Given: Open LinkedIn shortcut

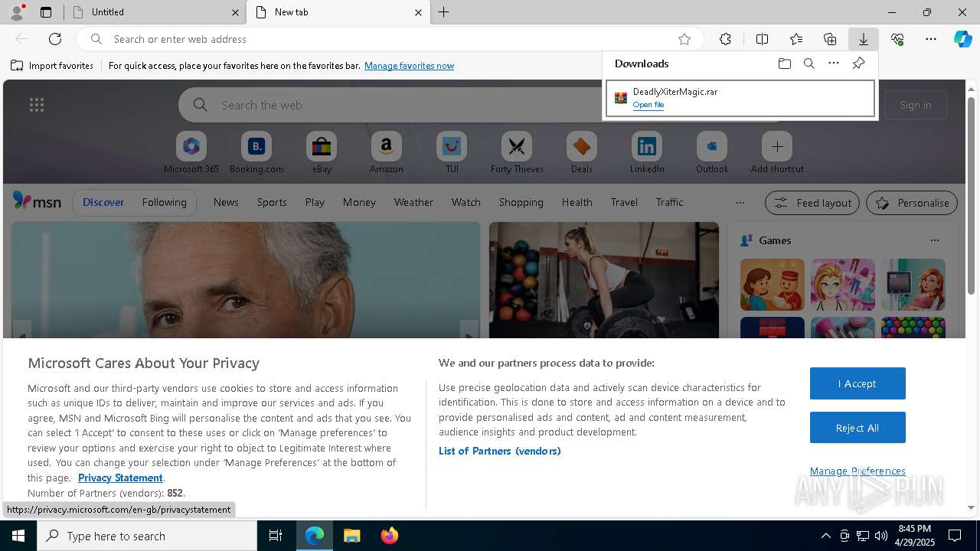Looking at the screenshot, I should [647, 152].
